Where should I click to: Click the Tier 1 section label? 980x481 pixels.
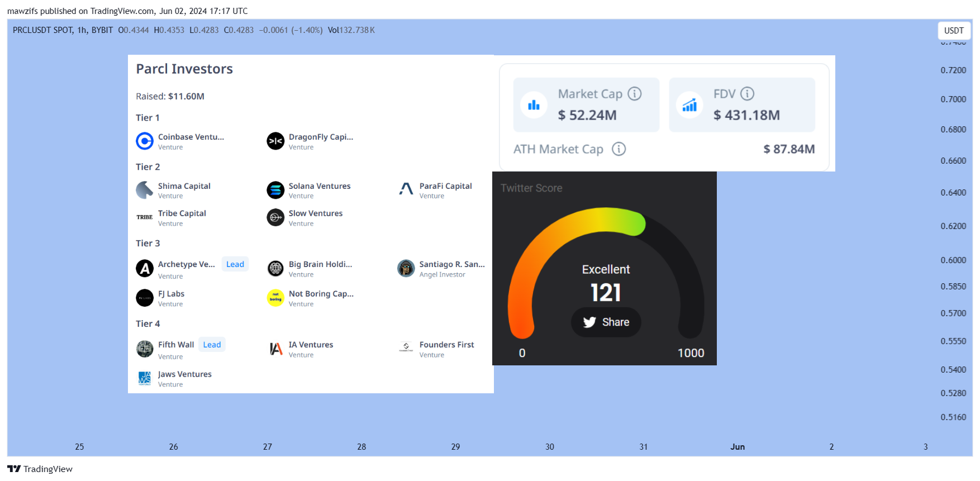pyautogui.click(x=148, y=118)
